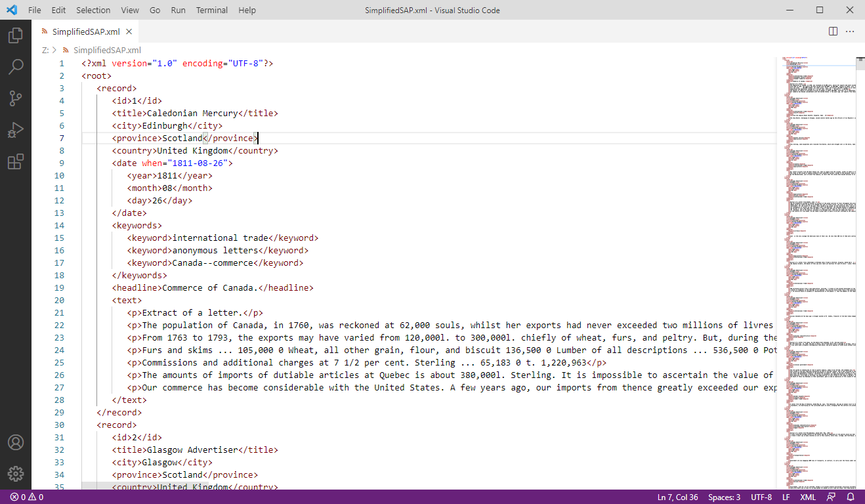Open the Extensions view
The image size is (865, 504).
[16, 161]
